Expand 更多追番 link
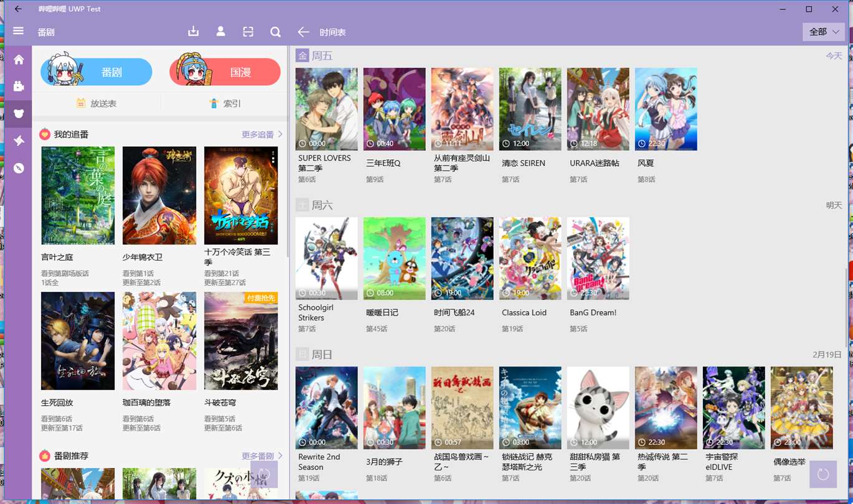This screenshot has width=853, height=504. (x=262, y=134)
